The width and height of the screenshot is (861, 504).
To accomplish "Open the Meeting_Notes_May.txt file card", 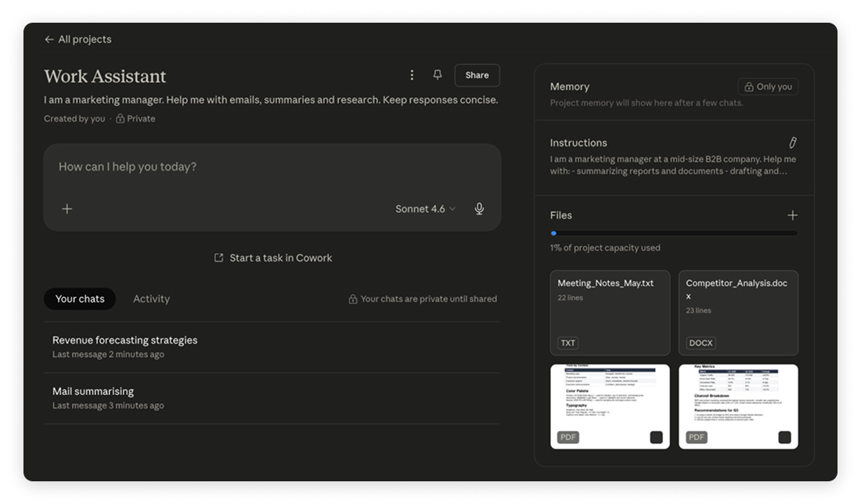I will tap(610, 313).
